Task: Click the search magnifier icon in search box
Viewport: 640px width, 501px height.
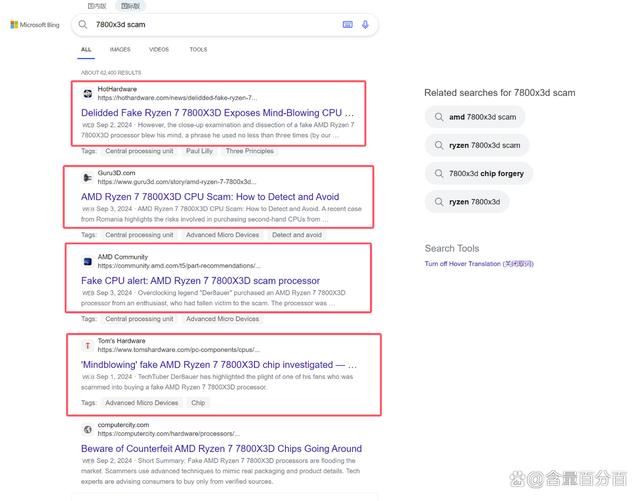Action: 83,24
